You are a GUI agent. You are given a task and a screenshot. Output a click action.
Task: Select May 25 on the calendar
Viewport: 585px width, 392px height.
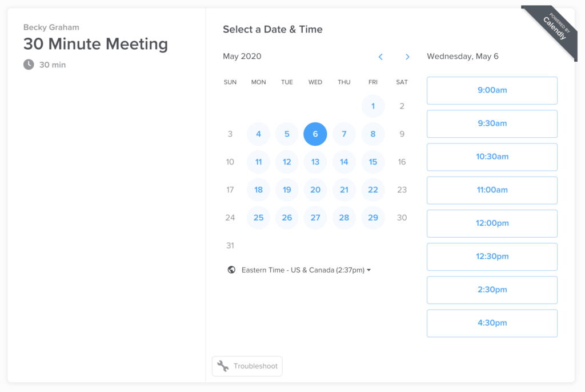pos(258,218)
